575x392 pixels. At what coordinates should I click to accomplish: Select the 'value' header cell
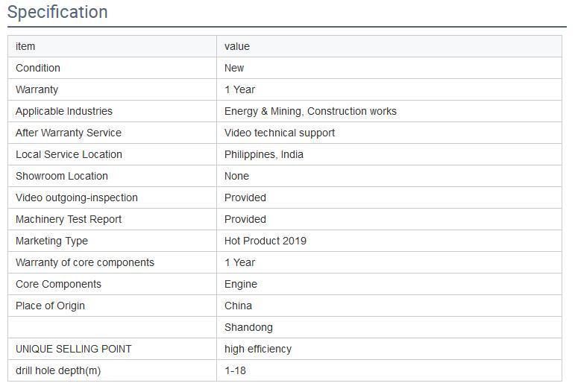pyautogui.click(x=389, y=46)
